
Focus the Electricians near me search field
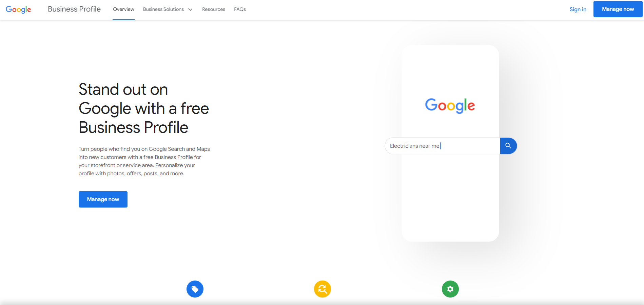[443, 146]
